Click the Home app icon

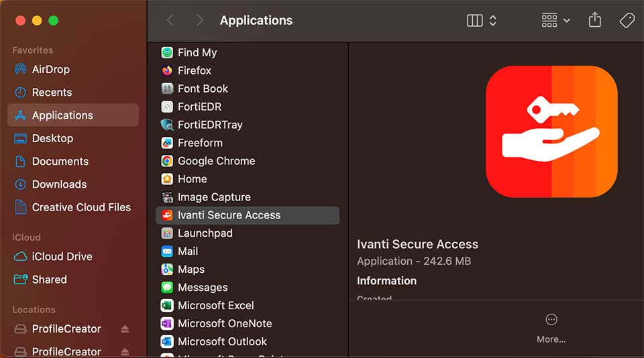(x=167, y=179)
